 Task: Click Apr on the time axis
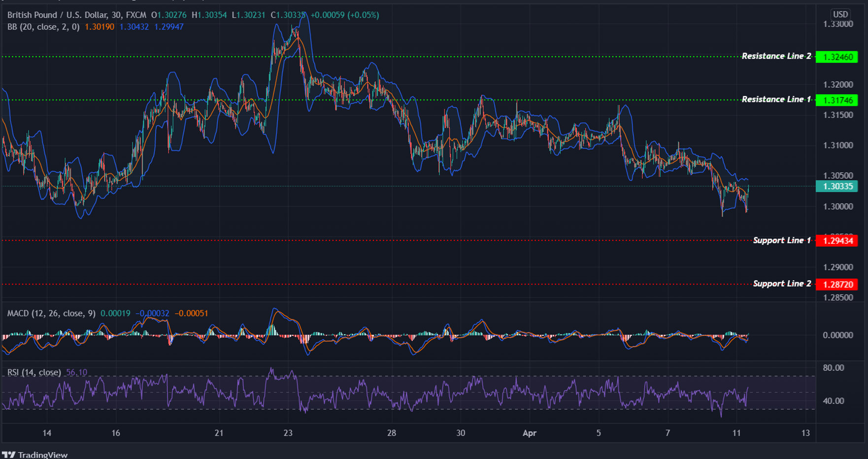click(x=530, y=433)
